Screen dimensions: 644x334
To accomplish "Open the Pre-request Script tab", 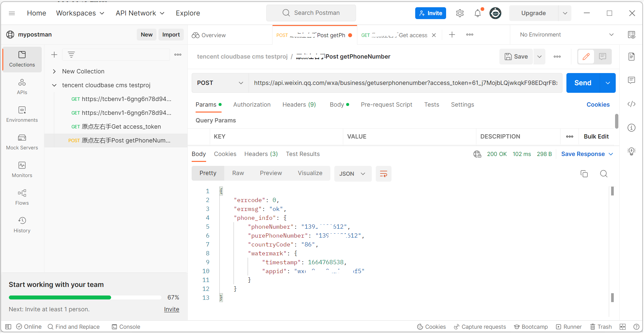I will pos(387,105).
